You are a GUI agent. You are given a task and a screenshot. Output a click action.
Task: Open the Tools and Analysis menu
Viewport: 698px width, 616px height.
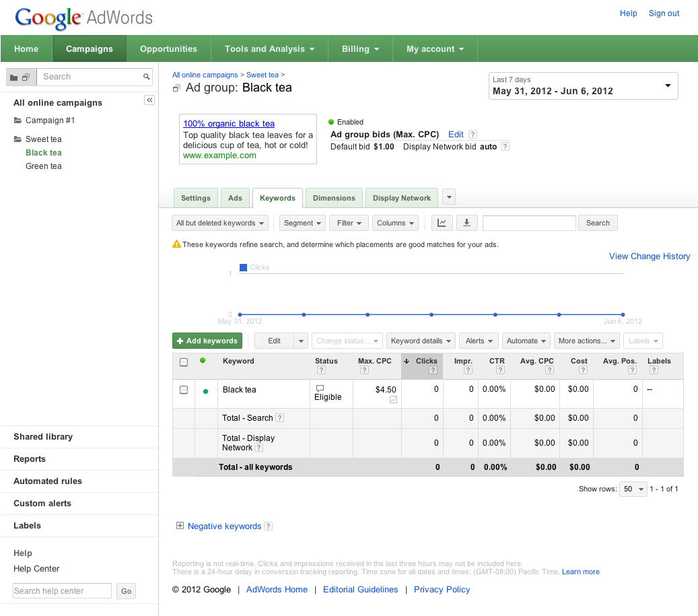coord(269,49)
